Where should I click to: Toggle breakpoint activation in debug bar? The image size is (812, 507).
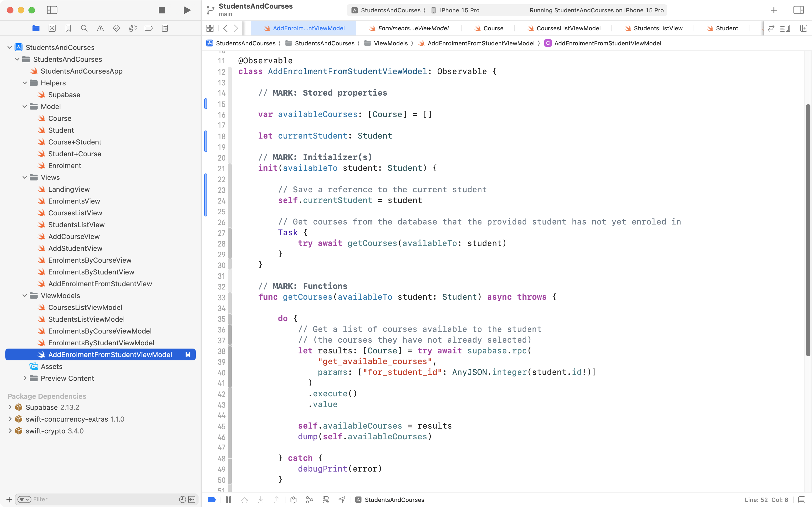(x=212, y=500)
